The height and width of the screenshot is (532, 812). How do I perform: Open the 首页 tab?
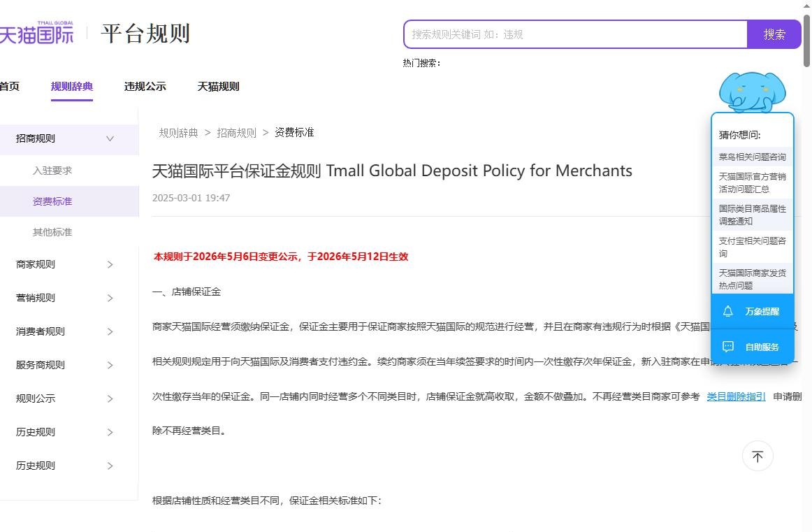click(x=9, y=87)
